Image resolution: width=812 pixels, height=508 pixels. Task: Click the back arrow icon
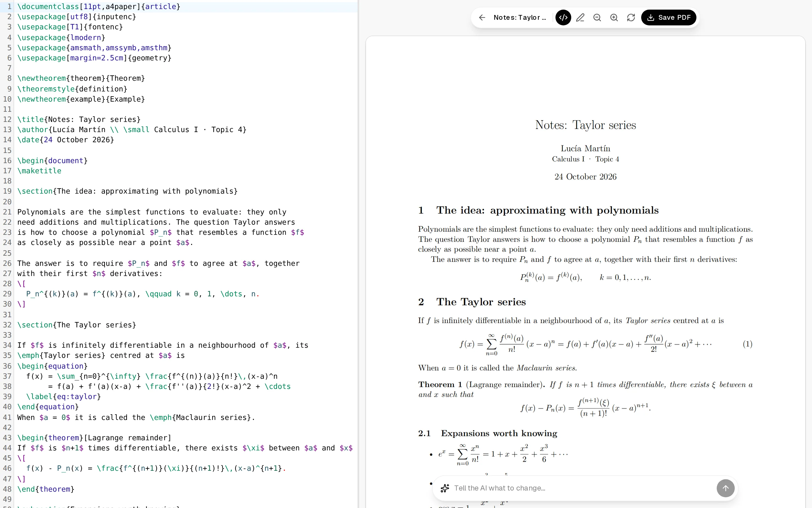click(482, 17)
